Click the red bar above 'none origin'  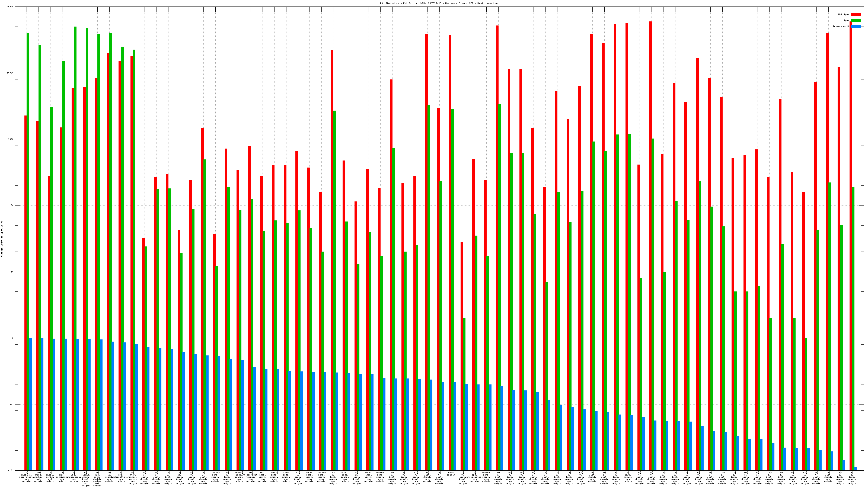pos(450,253)
